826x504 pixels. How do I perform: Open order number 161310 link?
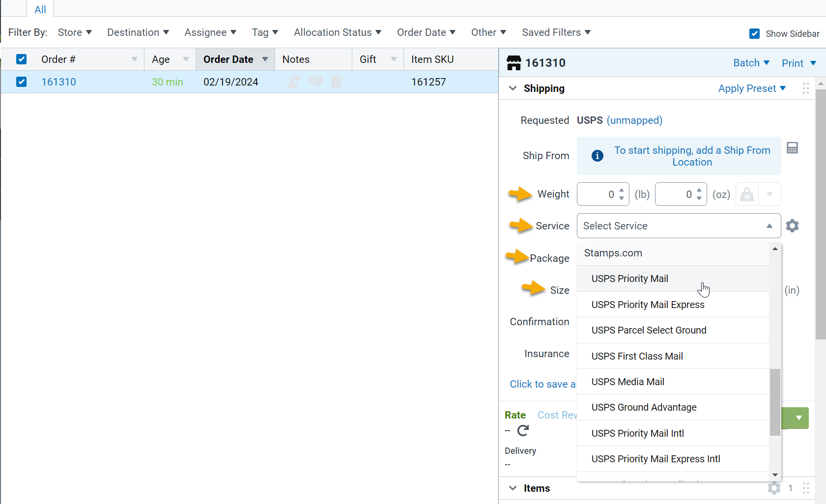coord(58,82)
